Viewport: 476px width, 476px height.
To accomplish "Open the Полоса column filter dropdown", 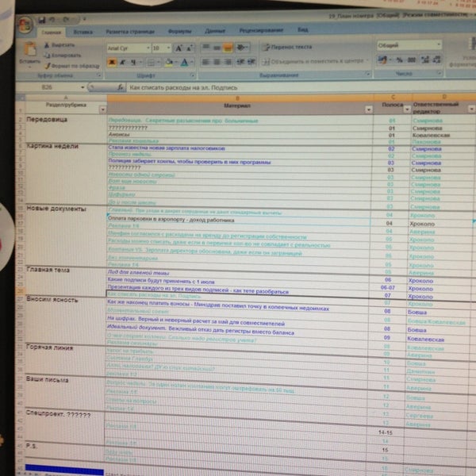I will point(407,109).
